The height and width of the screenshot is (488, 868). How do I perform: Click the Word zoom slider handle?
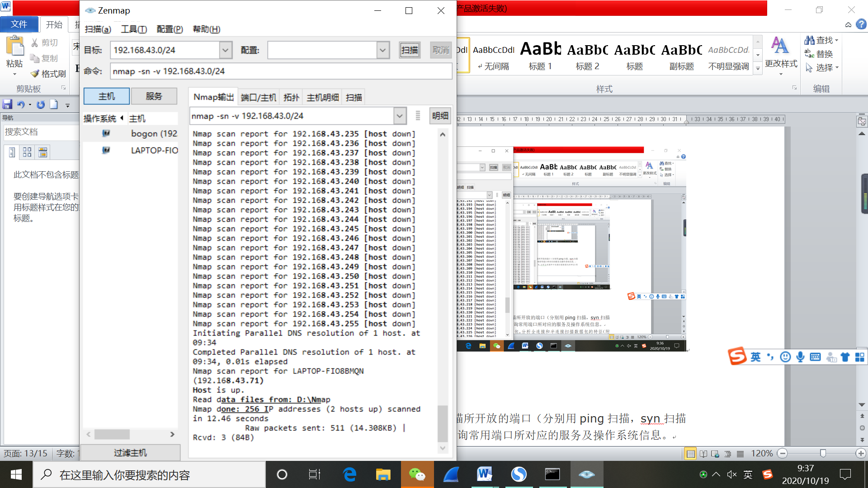click(823, 453)
